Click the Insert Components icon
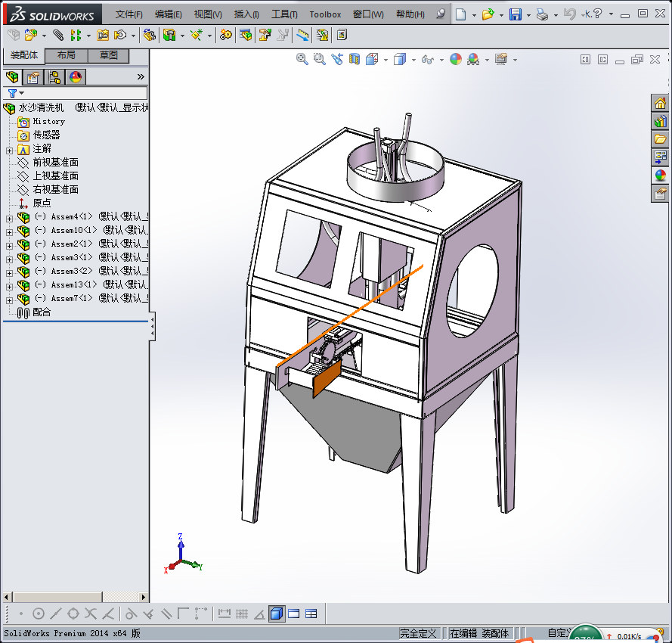The height and width of the screenshot is (643, 672). [31, 35]
